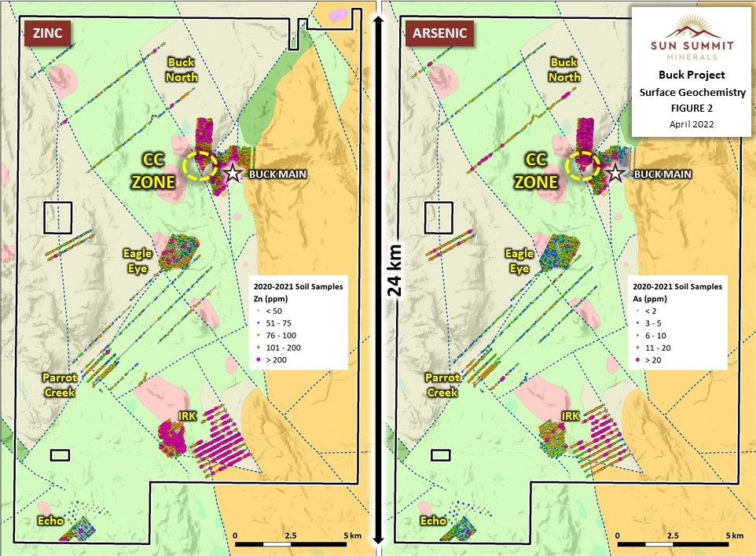This screenshot has height=556, width=756.
Task: Select '51 - 75' entry in Zn legend
Action: point(279,323)
